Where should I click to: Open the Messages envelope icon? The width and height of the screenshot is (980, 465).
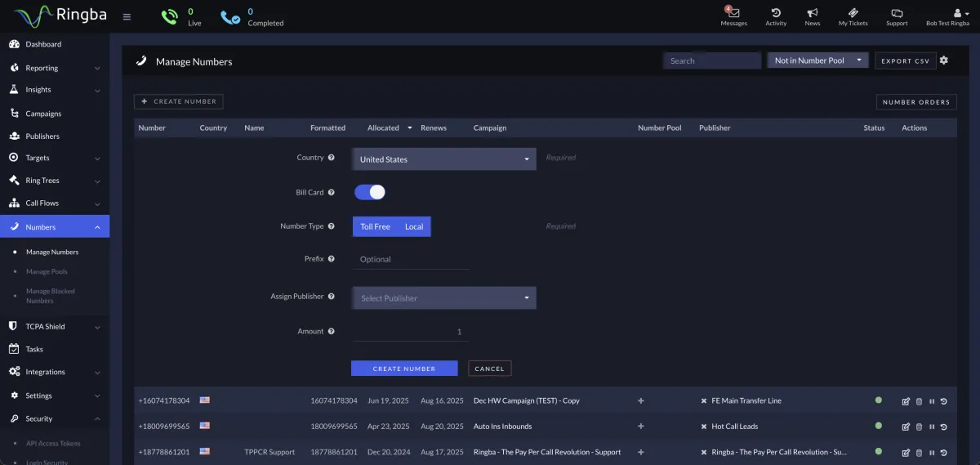pos(733,13)
